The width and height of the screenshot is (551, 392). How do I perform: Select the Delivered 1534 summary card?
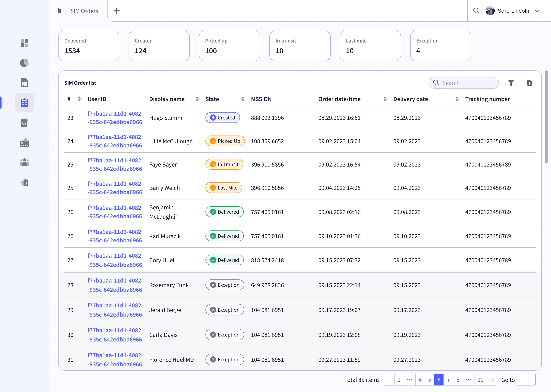coord(89,46)
